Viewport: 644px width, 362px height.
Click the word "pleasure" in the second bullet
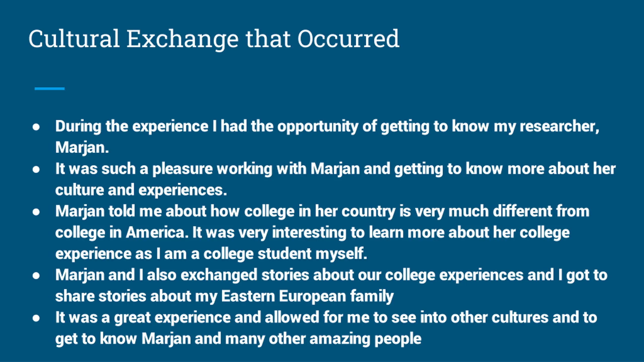point(183,169)
